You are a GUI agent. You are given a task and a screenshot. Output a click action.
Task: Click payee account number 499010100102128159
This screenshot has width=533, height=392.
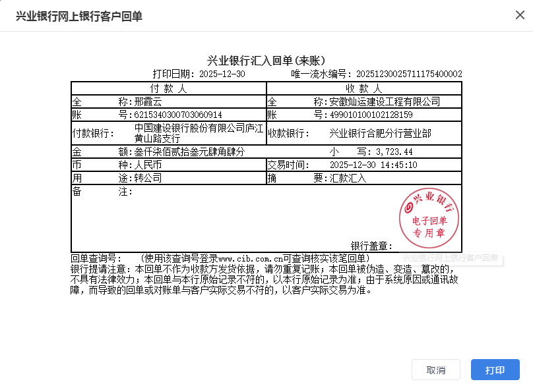pyautogui.click(x=371, y=115)
